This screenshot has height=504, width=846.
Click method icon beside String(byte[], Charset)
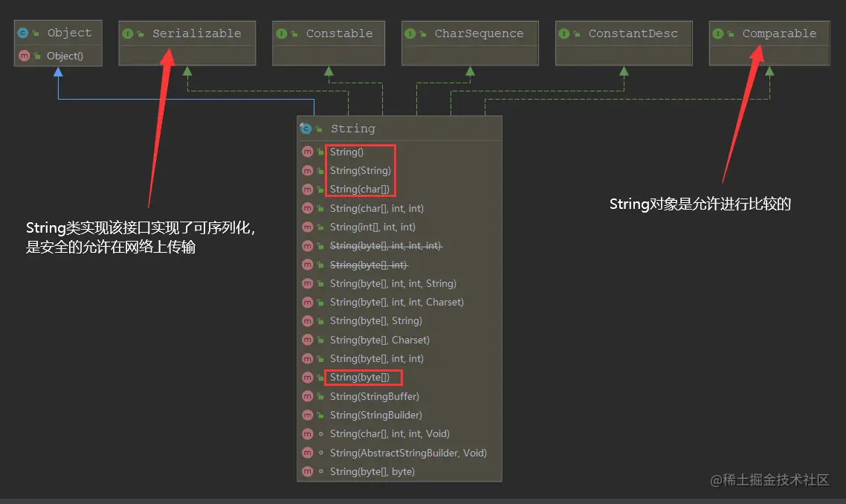tap(308, 340)
